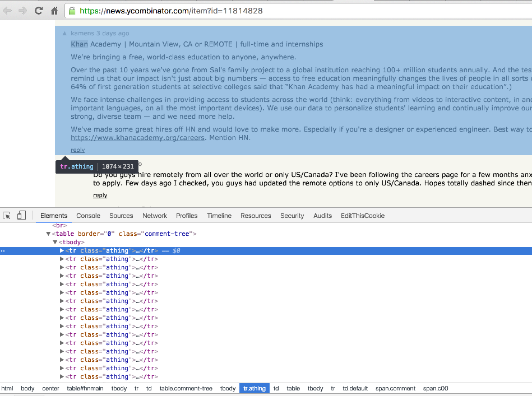Select the border="0" attribute text
532x396 pixels.
pos(96,234)
